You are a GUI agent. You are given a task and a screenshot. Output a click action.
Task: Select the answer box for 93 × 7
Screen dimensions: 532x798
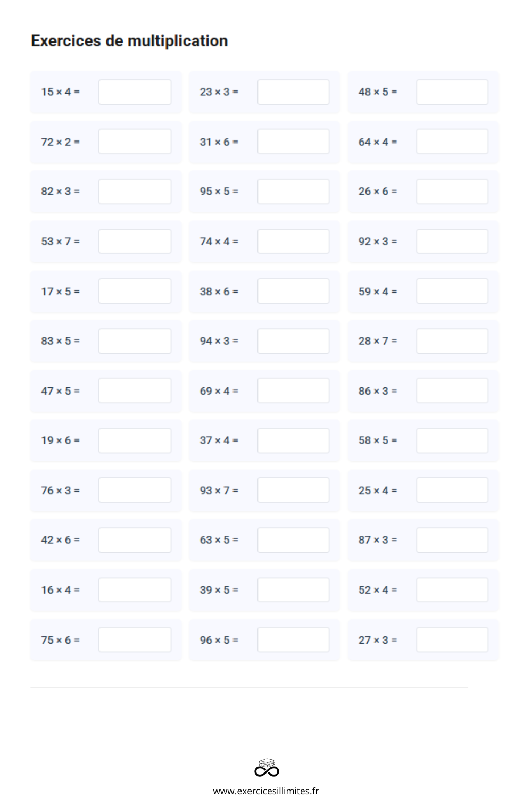tap(293, 490)
